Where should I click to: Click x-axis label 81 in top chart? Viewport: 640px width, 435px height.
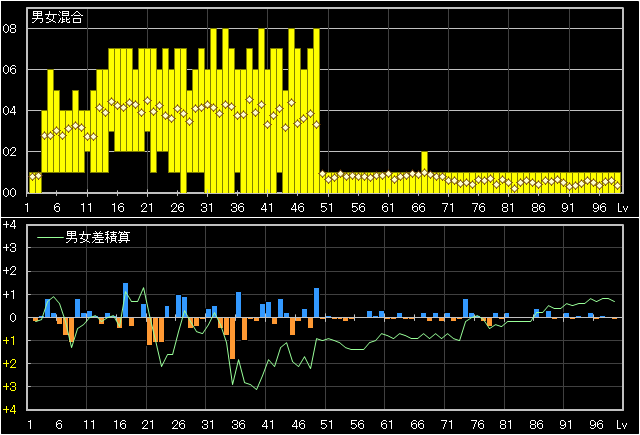(x=508, y=208)
